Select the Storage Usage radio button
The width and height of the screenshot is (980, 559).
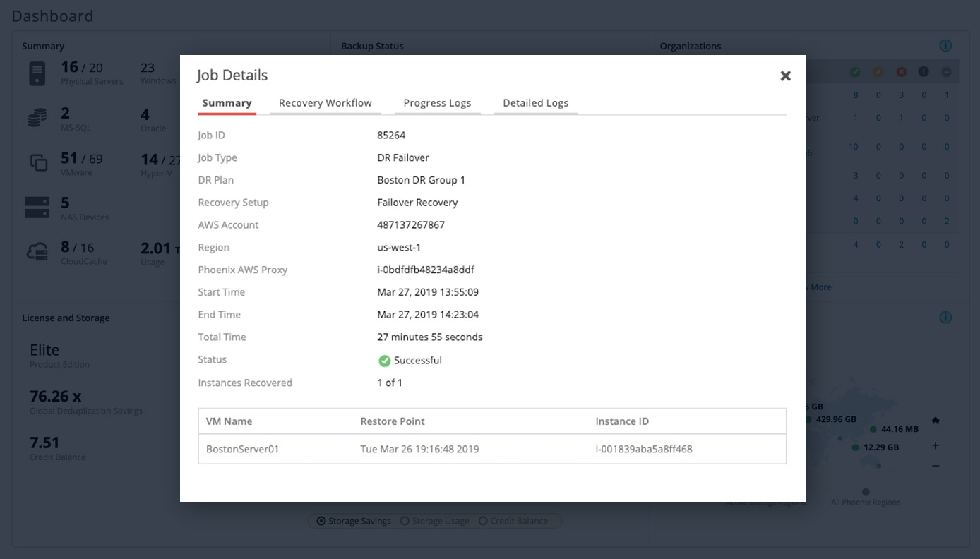coord(405,521)
